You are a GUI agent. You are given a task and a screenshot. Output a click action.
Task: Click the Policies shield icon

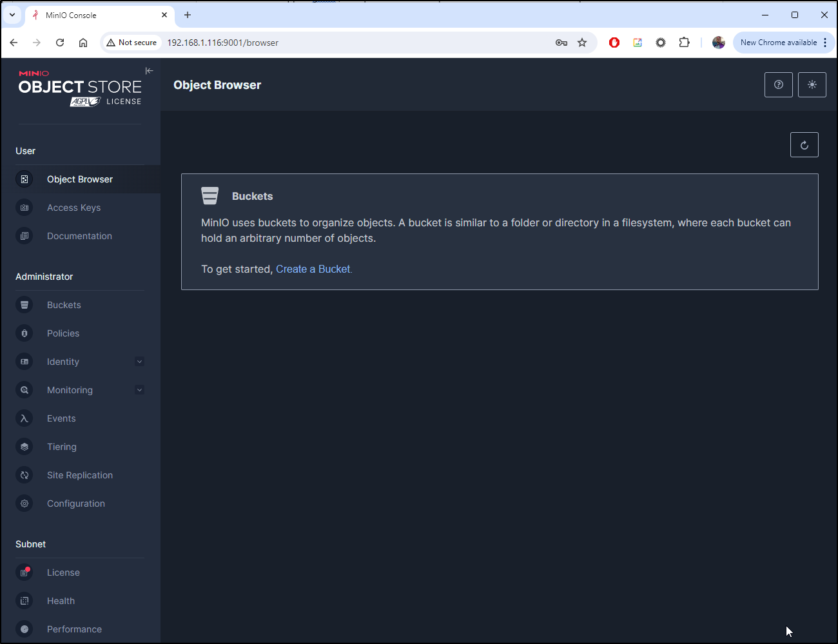24,333
